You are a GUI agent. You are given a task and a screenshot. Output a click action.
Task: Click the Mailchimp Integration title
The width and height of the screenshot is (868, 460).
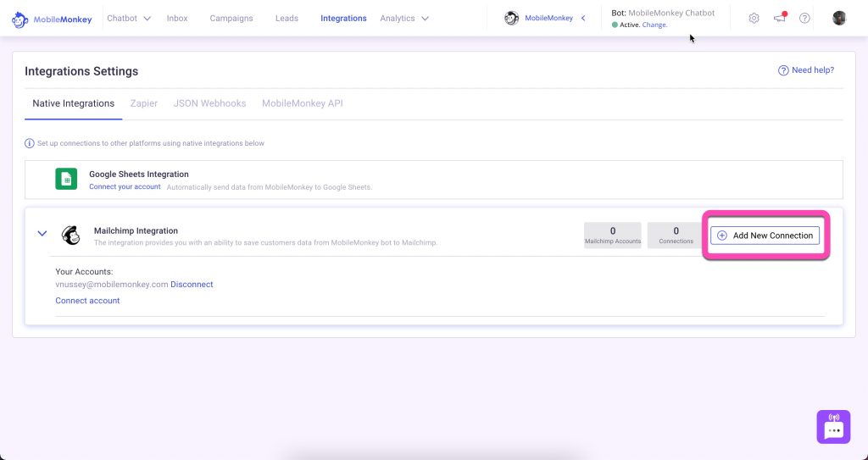point(136,230)
